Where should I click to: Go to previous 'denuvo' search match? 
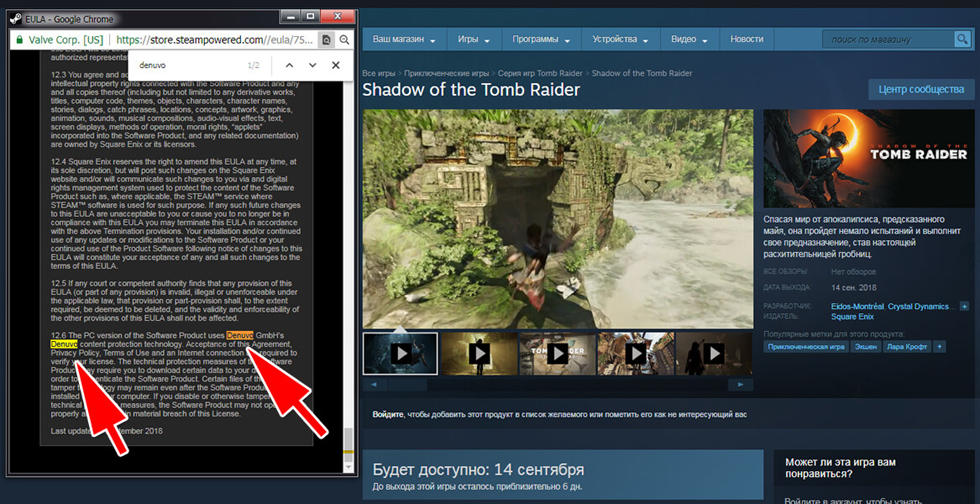tap(289, 65)
